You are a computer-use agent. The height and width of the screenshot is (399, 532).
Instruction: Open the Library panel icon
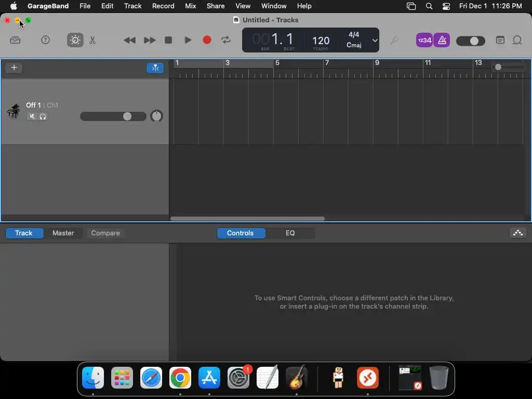point(15,41)
